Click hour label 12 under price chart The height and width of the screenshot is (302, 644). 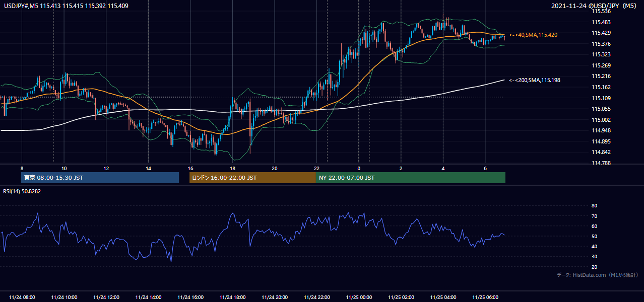(106, 168)
